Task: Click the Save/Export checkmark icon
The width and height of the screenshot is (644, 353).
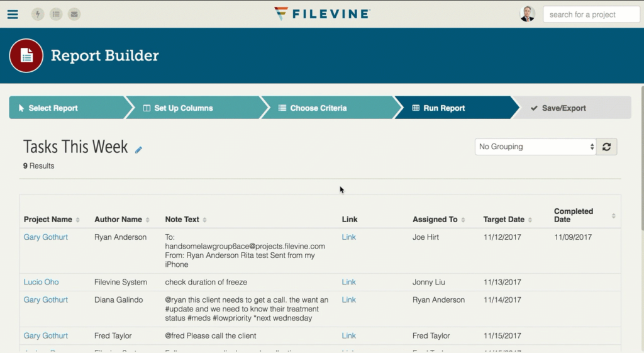Action: click(534, 108)
